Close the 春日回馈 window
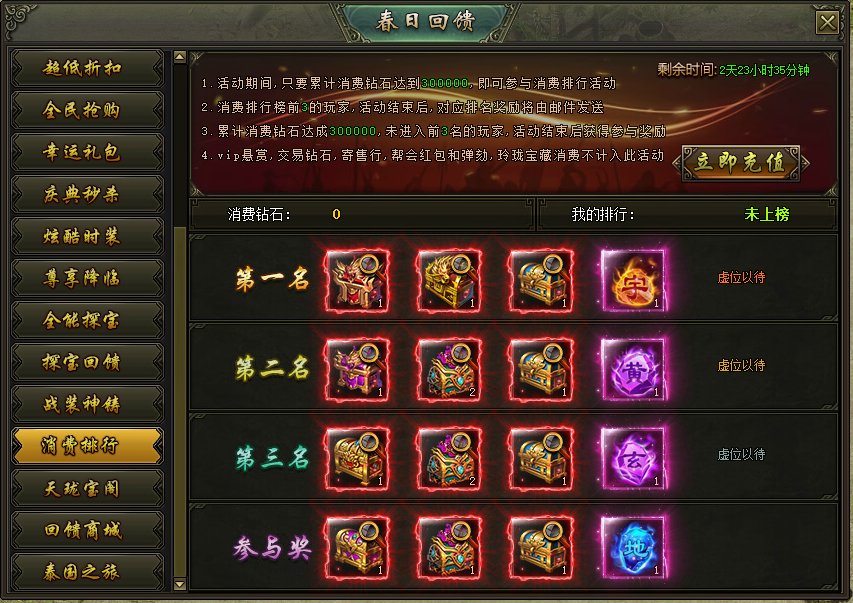The width and height of the screenshot is (853, 603). (x=827, y=23)
